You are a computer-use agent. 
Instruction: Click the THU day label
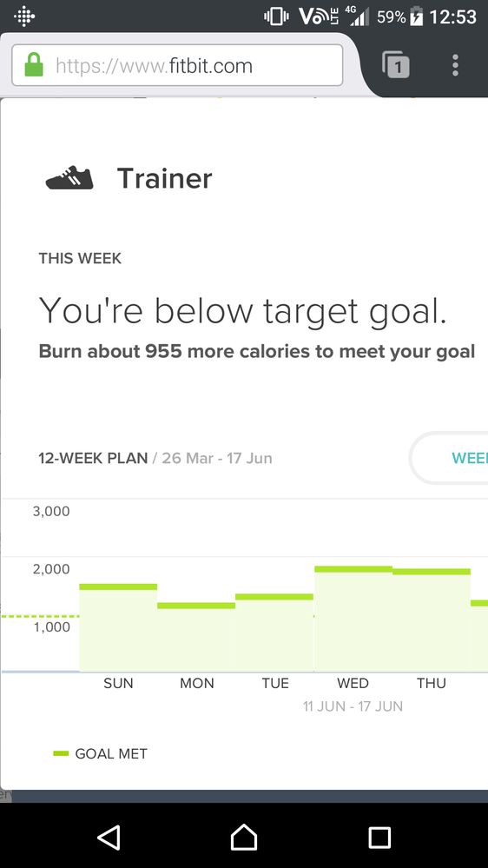(x=432, y=683)
